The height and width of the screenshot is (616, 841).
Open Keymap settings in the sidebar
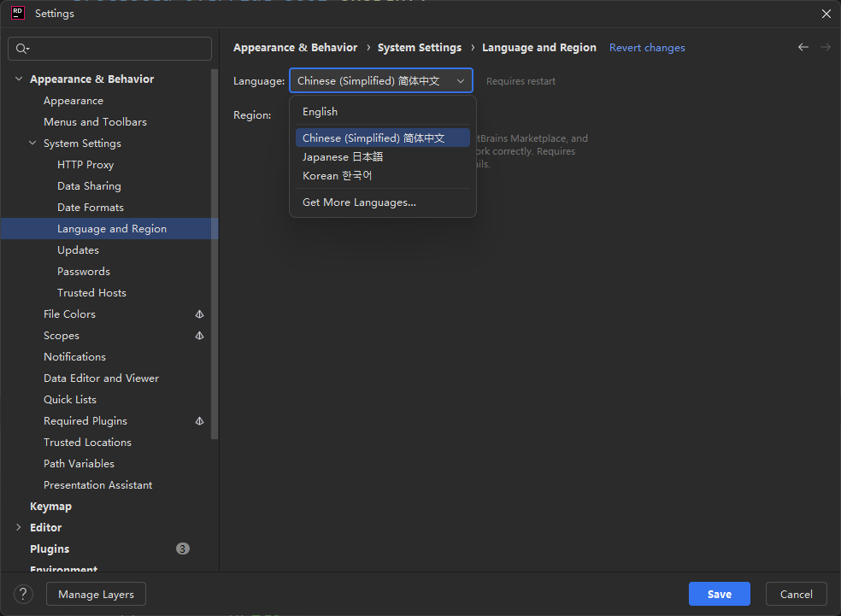coord(50,506)
